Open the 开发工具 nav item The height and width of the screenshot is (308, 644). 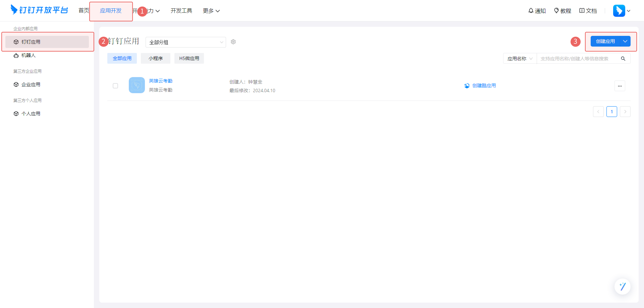(181, 11)
